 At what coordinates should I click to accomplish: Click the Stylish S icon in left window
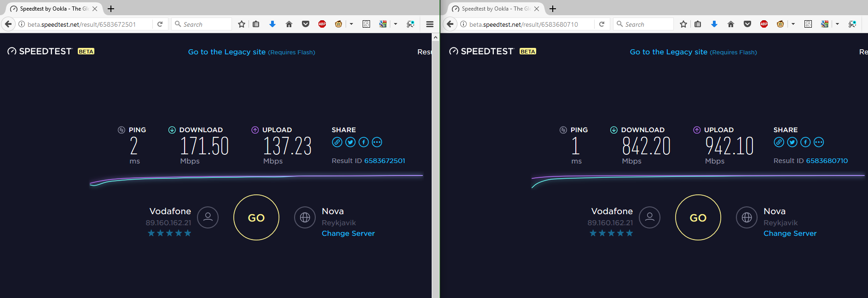[366, 24]
